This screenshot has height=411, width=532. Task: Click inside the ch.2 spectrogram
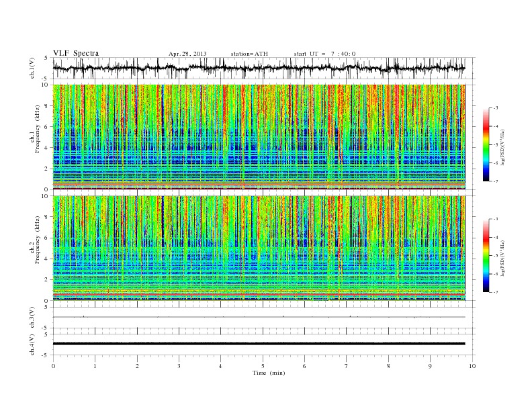[x=259, y=248]
